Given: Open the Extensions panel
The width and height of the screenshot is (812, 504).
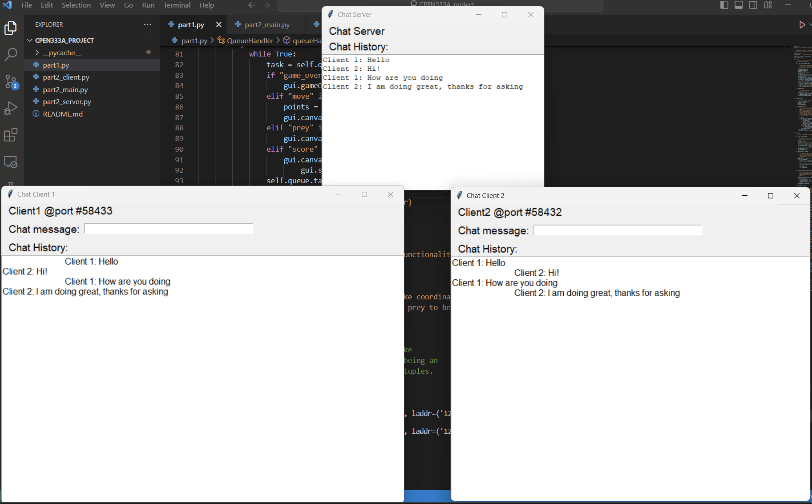Looking at the screenshot, I should [x=11, y=135].
